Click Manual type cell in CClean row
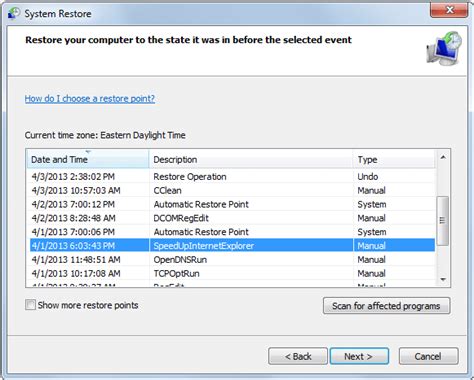The width and height of the screenshot is (474, 380). 371,191
